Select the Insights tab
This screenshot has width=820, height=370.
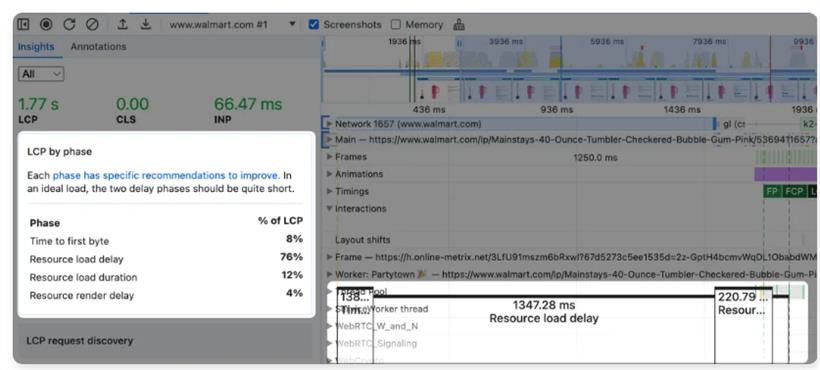click(x=36, y=47)
